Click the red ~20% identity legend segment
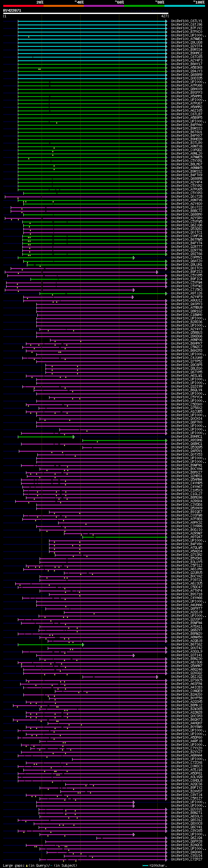This screenshot has width=208, height=868. click(x=23, y=6)
